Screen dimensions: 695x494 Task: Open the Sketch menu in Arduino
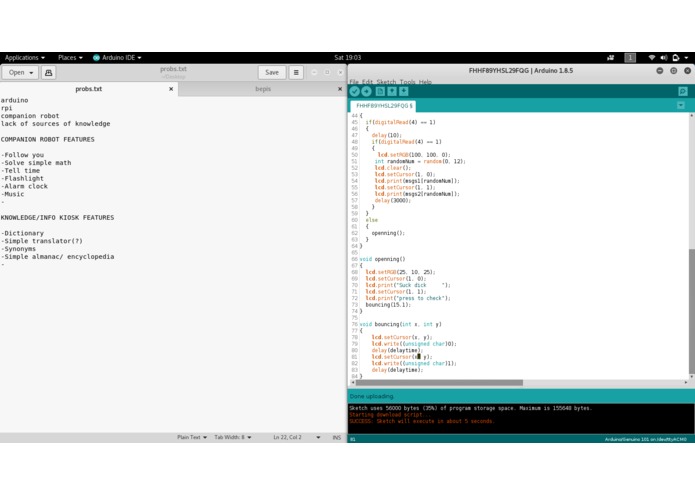[386, 82]
